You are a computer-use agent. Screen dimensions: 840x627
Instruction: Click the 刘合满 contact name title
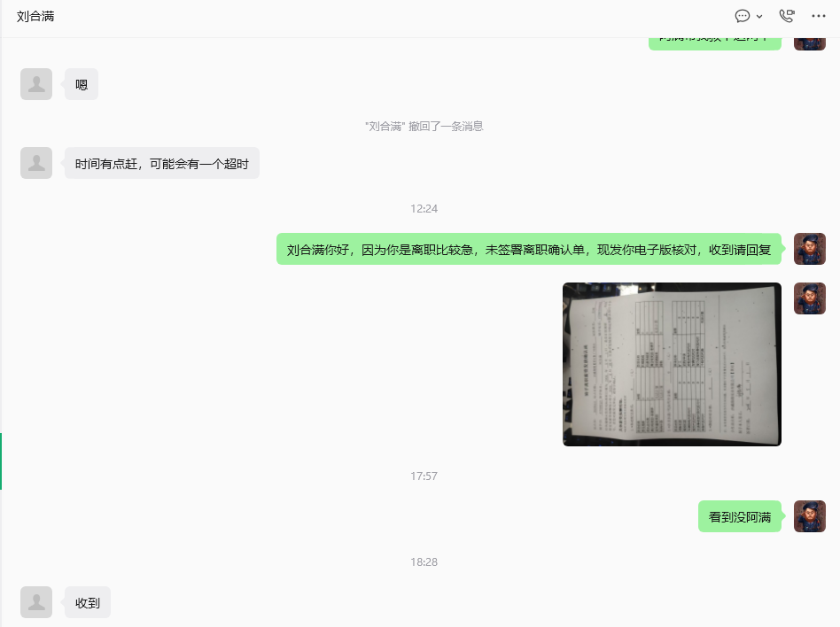pos(35,16)
